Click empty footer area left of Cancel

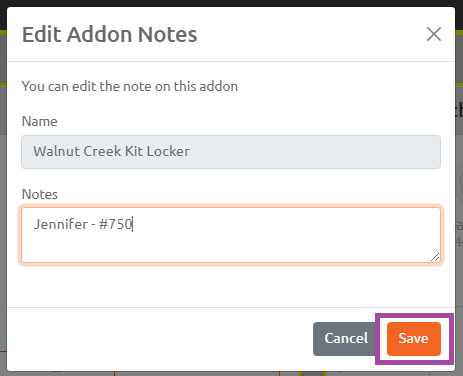pyautogui.click(x=160, y=339)
